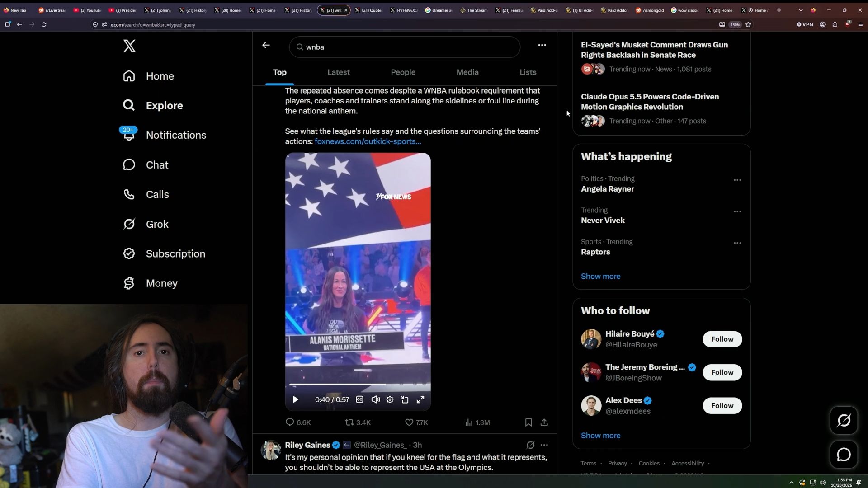The width and height of the screenshot is (868, 488).
Task: View analytics for 1.3M views post
Action: click(x=477, y=422)
